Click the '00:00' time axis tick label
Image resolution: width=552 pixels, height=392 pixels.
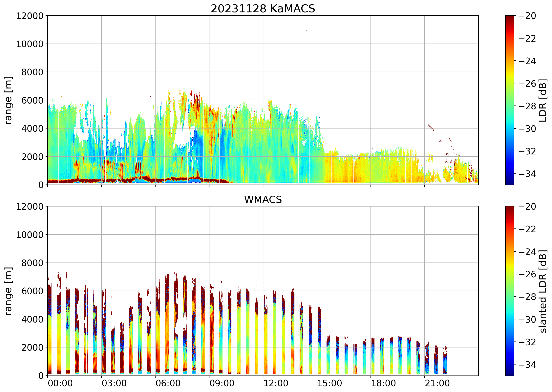point(60,383)
